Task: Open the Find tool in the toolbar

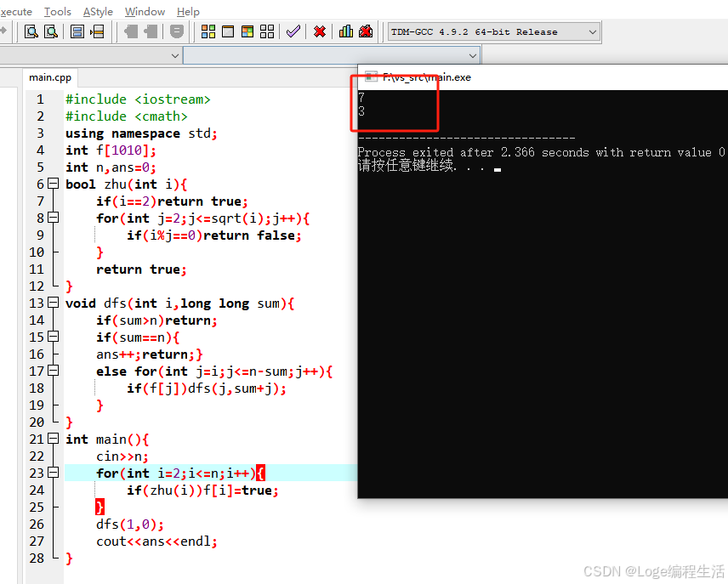Action: [x=31, y=31]
